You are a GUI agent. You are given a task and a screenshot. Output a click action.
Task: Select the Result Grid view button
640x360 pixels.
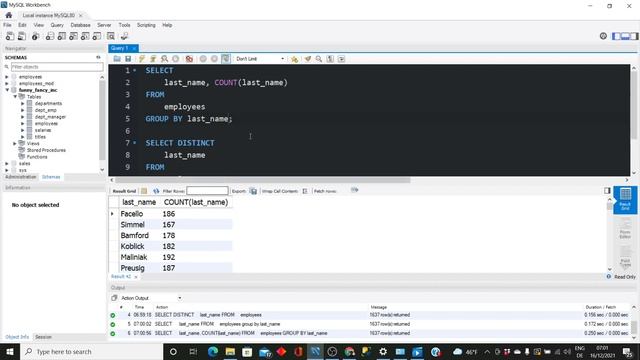[x=625, y=200]
